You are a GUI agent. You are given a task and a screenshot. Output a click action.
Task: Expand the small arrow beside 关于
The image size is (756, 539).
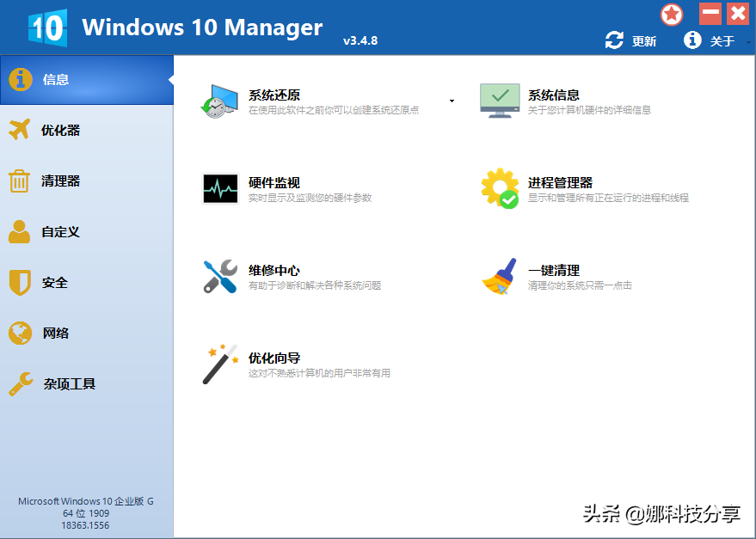click(x=748, y=42)
